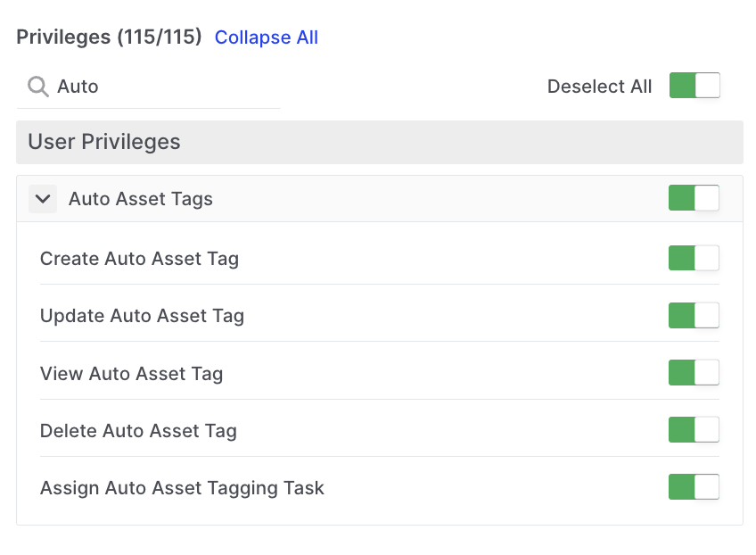Click the View Auto Asset Tag label
Screen dimensions: 756x555
(131, 373)
